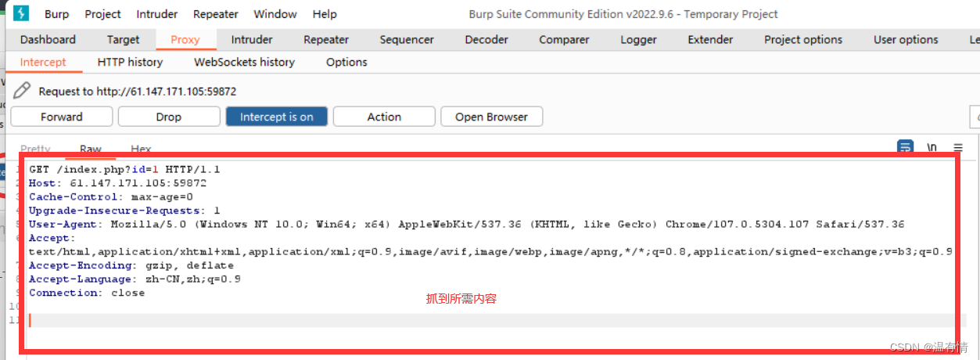Open the Action button menu
The width and height of the screenshot is (980, 360).
[384, 117]
